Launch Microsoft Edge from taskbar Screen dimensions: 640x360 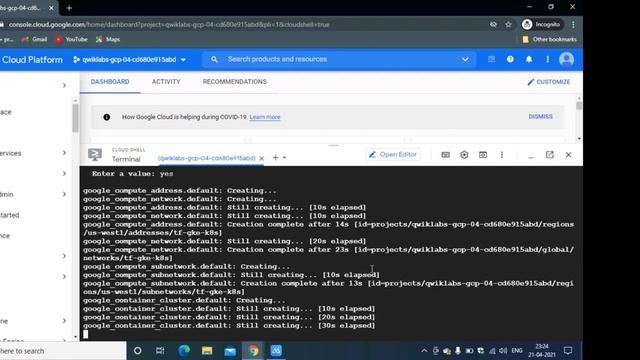pyautogui.click(x=184, y=351)
